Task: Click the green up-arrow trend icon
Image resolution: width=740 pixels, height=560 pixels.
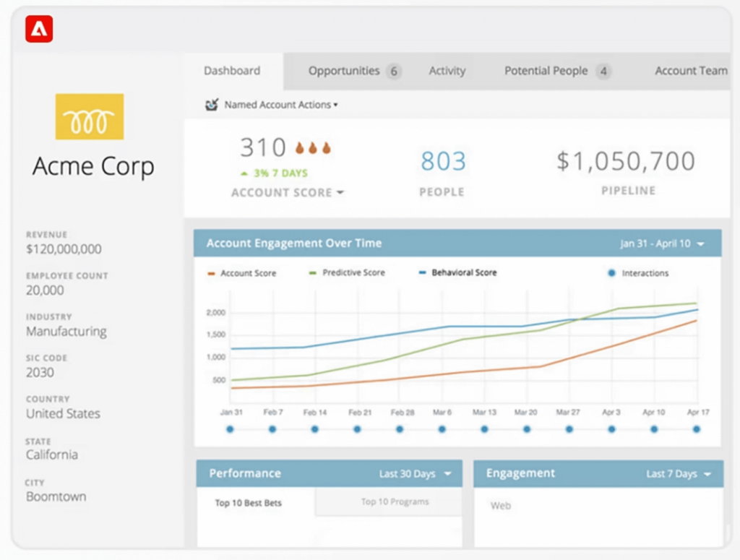Action: pos(244,173)
